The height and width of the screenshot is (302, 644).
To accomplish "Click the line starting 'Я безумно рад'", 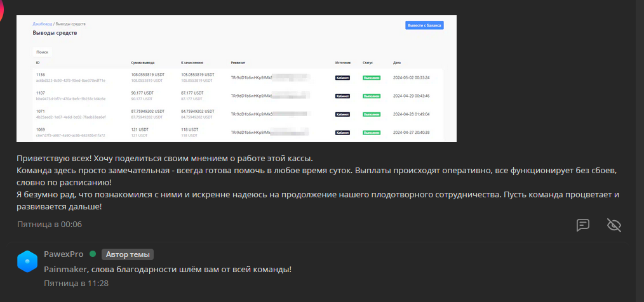I will coord(318,195).
